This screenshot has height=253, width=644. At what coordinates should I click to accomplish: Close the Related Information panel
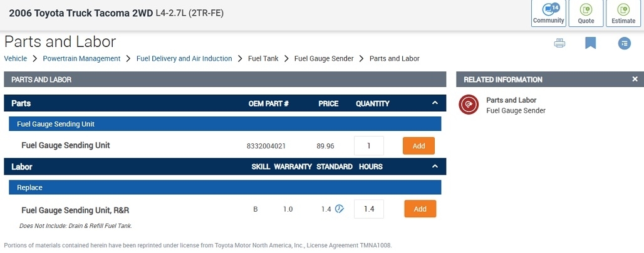click(x=635, y=80)
